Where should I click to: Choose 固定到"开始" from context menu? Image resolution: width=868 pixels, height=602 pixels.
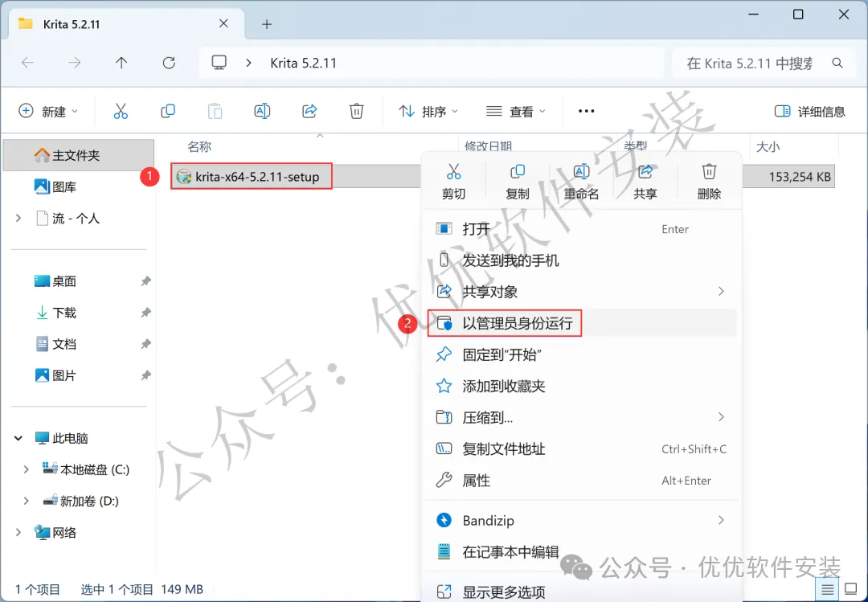(581, 354)
